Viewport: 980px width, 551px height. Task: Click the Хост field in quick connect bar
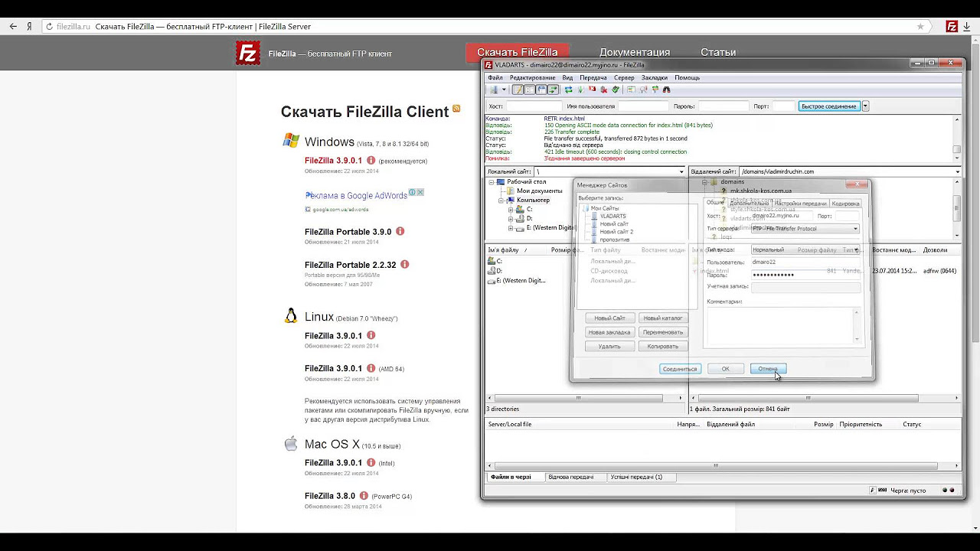tap(534, 106)
